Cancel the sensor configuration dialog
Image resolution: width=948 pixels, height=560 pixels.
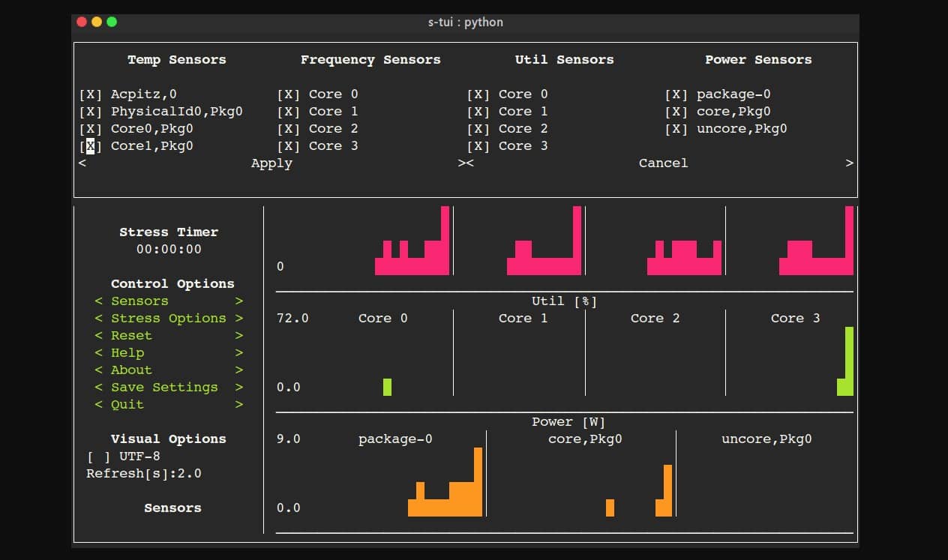pyautogui.click(x=663, y=163)
